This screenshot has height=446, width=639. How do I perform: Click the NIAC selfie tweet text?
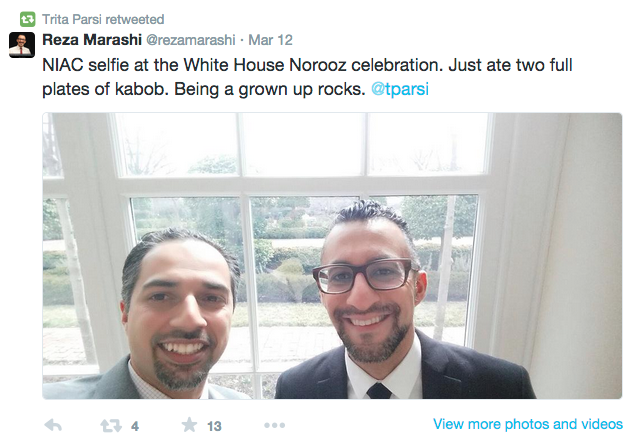[307, 77]
